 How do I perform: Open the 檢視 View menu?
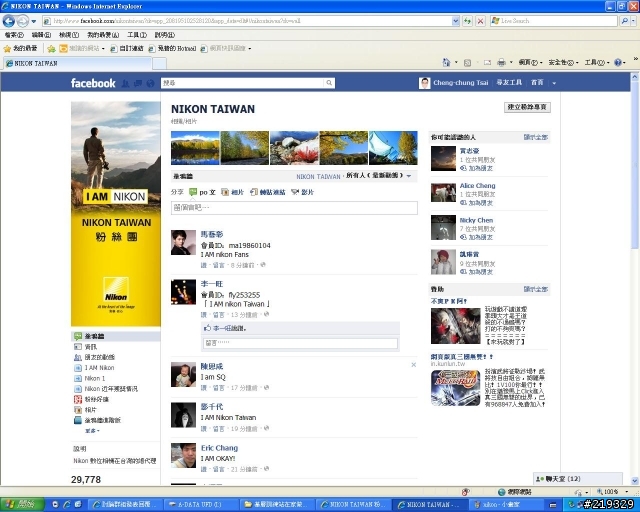69,35
